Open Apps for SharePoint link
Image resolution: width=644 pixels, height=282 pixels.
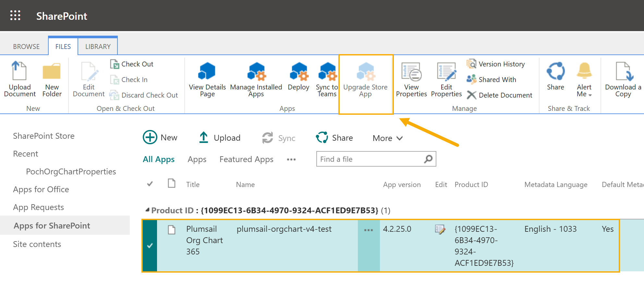pyautogui.click(x=52, y=226)
